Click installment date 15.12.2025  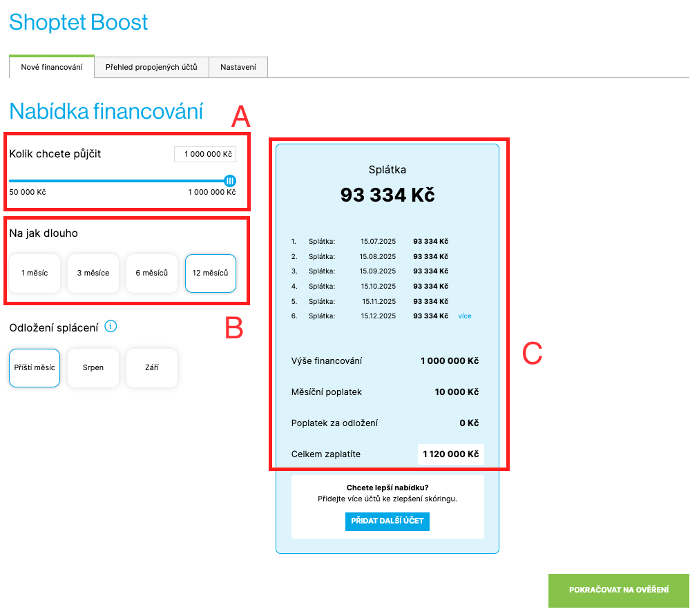tap(378, 316)
